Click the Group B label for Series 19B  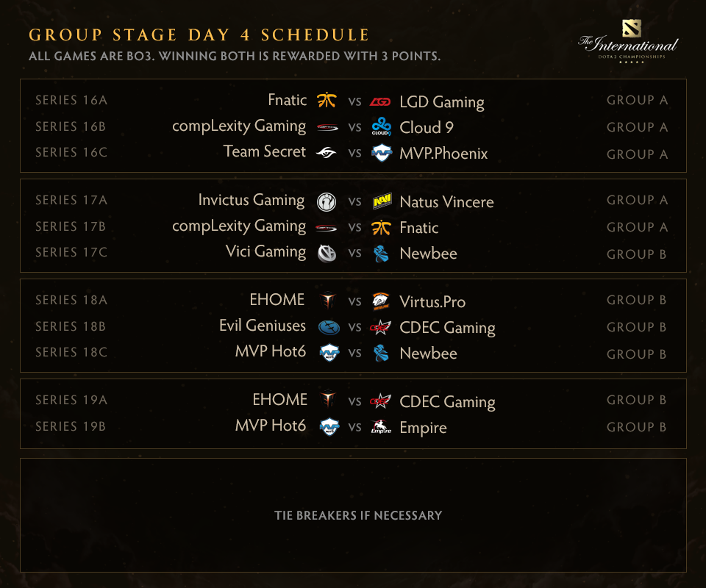click(x=637, y=427)
